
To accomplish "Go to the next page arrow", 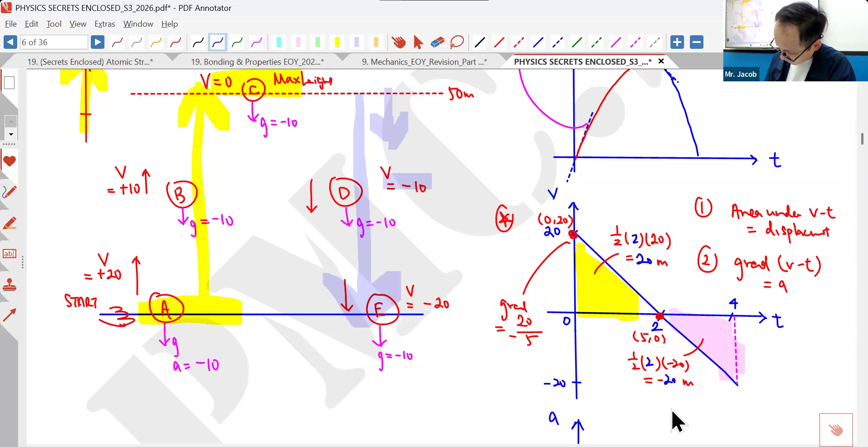I will click(97, 42).
